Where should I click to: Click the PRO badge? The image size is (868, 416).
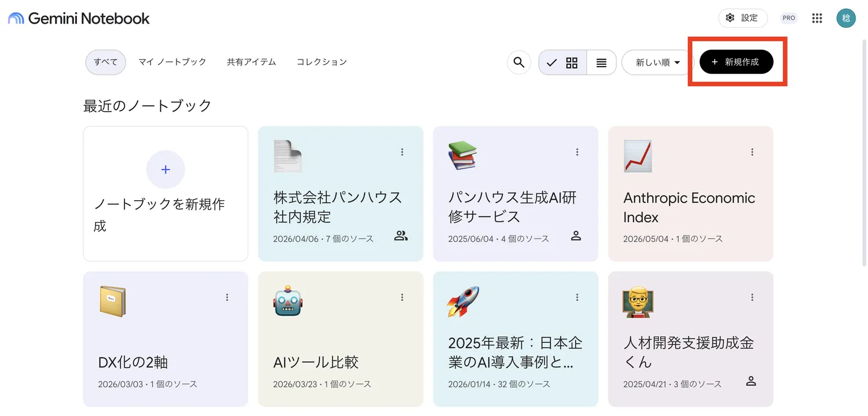tap(789, 18)
